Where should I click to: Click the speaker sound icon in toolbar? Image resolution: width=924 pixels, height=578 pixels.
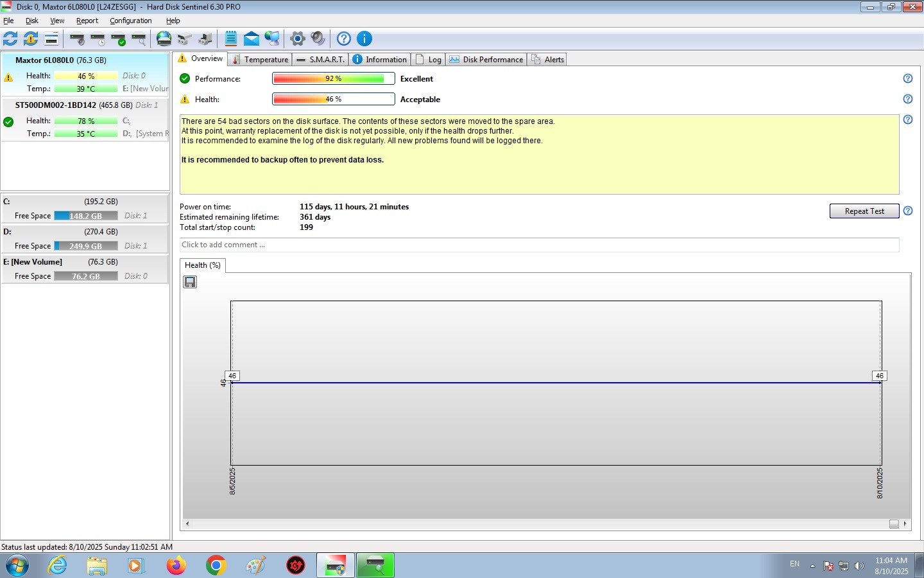coord(318,39)
